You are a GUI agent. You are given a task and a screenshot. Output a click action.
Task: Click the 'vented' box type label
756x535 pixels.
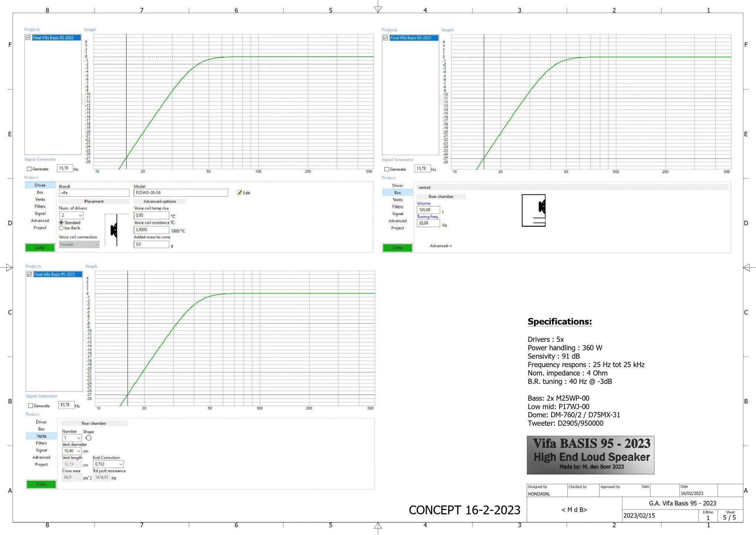[425, 188]
